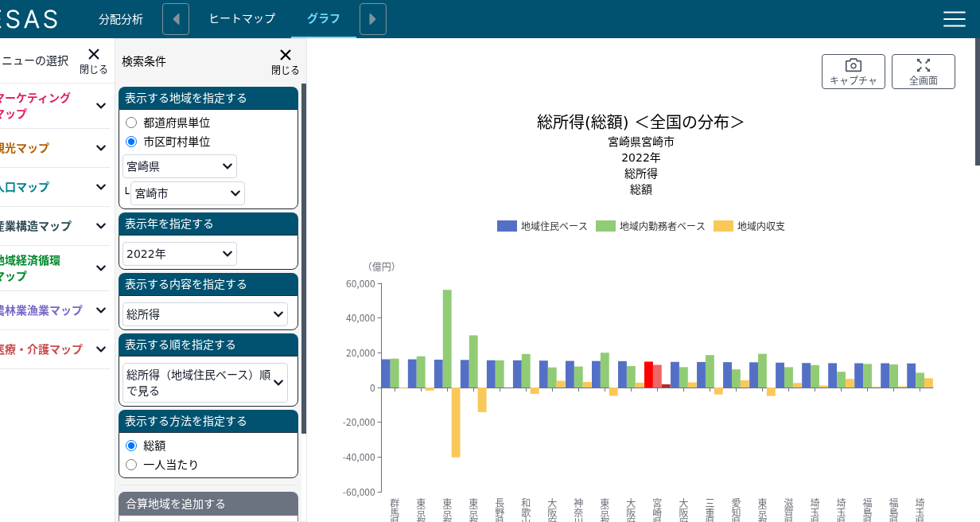
Task: Click the -40,000 y-axis label
Action: pos(359,457)
